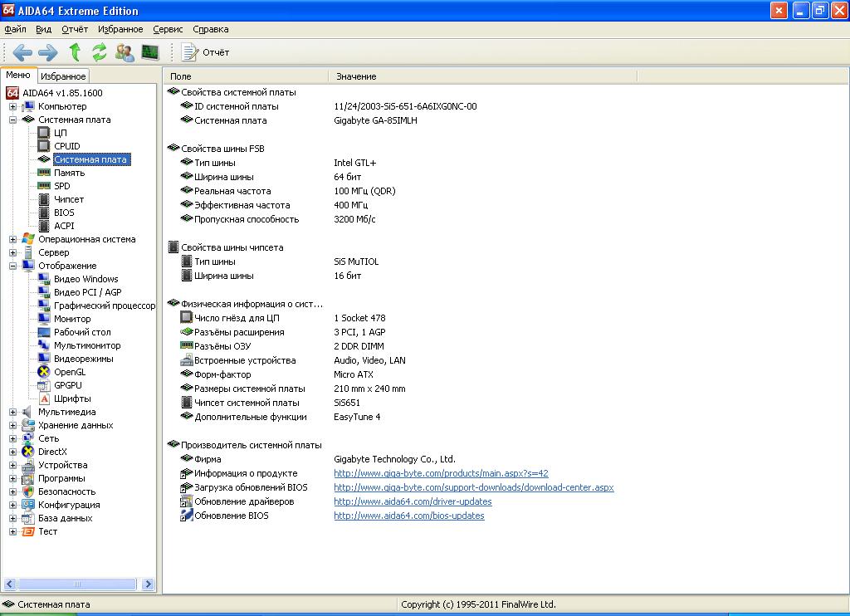850x616 pixels.
Task: Expand the Компьютер tree node
Action: (x=12, y=106)
